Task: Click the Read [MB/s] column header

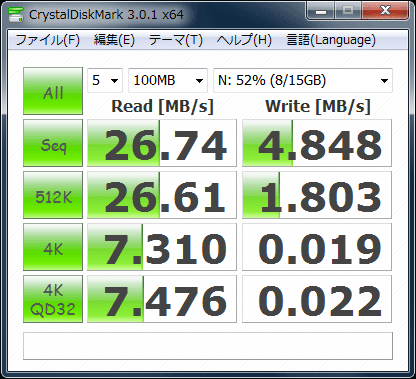Action: [162, 107]
